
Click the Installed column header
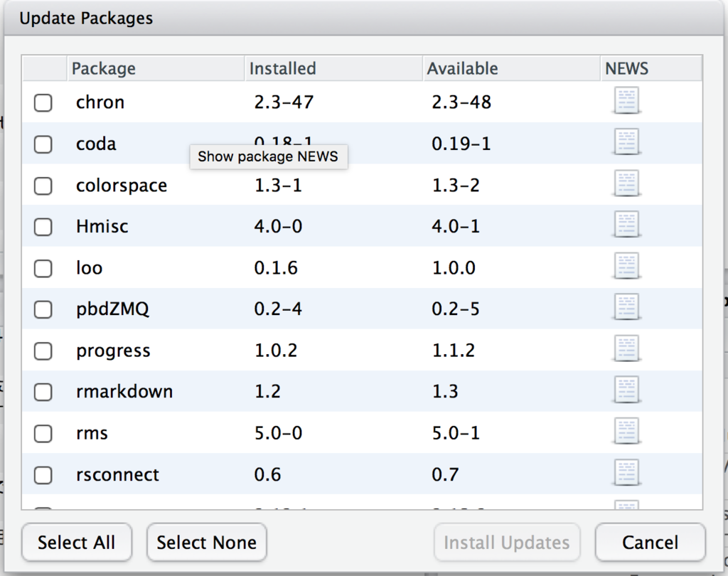(x=334, y=68)
